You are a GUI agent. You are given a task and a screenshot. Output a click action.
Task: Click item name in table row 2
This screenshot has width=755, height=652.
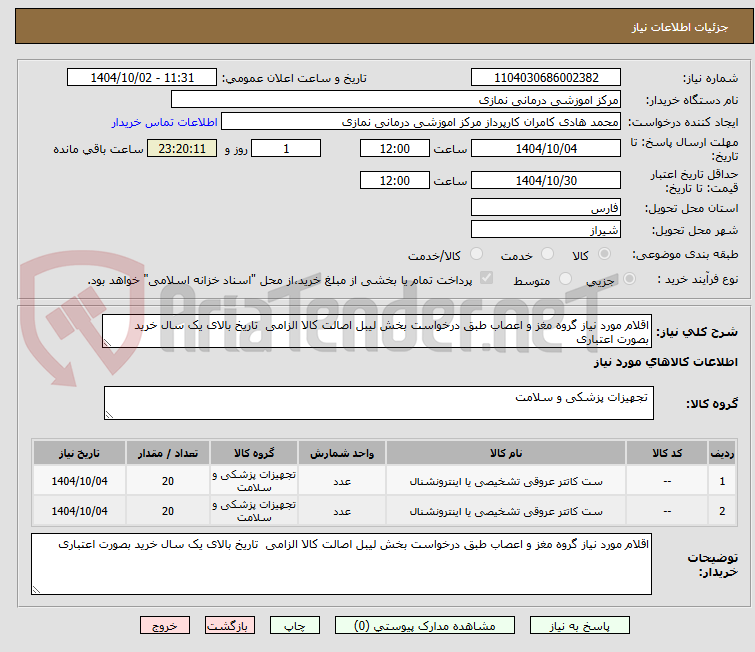coord(506,511)
